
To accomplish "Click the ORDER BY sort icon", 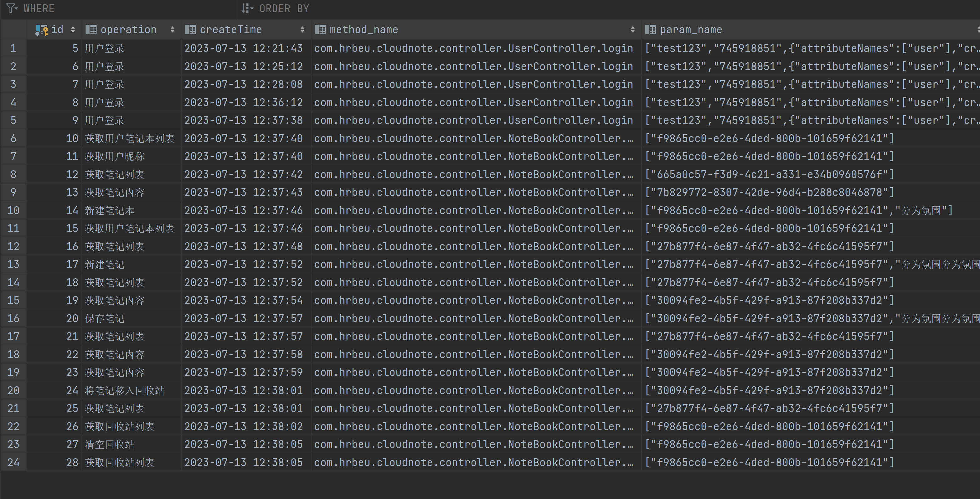I will pyautogui.click(x=246, y=8).
